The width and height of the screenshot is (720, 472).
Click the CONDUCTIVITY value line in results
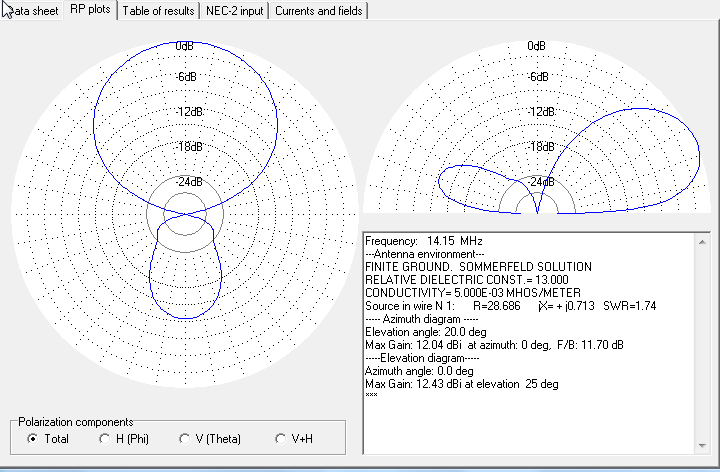[473, 292]
